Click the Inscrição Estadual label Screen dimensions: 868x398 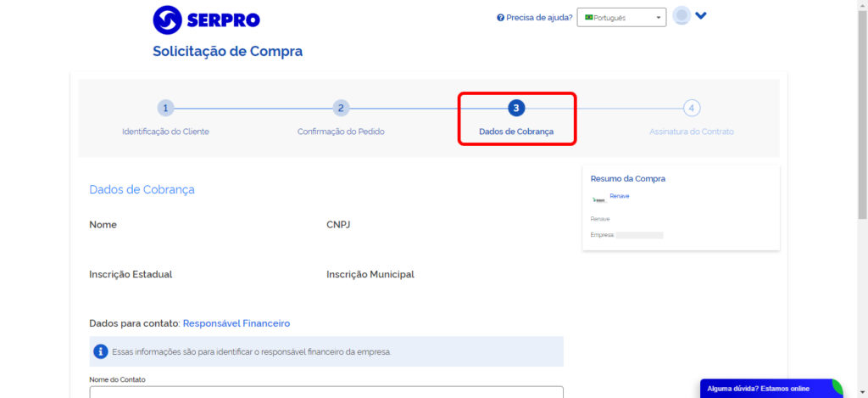pyautogui.click(x=131, y=274)
